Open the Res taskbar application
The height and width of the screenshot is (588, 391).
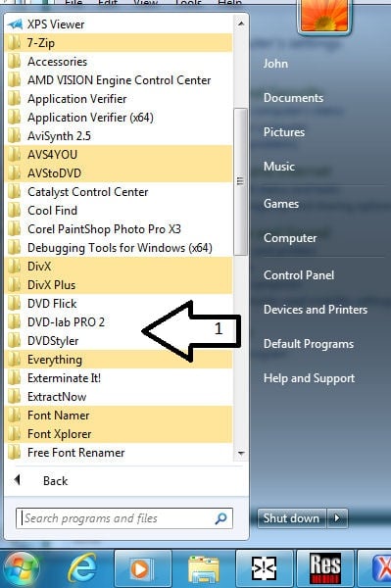pos(325,568)
